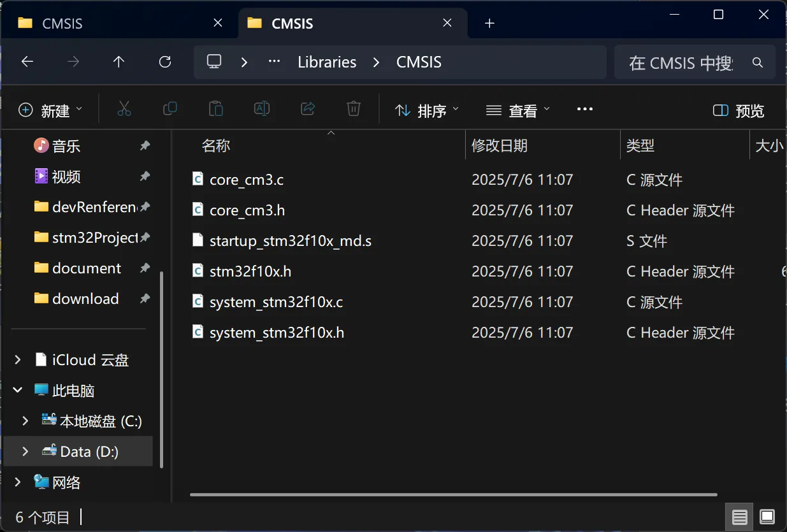Click the Paste clipboard icon
787x532 pixels.
216,110
